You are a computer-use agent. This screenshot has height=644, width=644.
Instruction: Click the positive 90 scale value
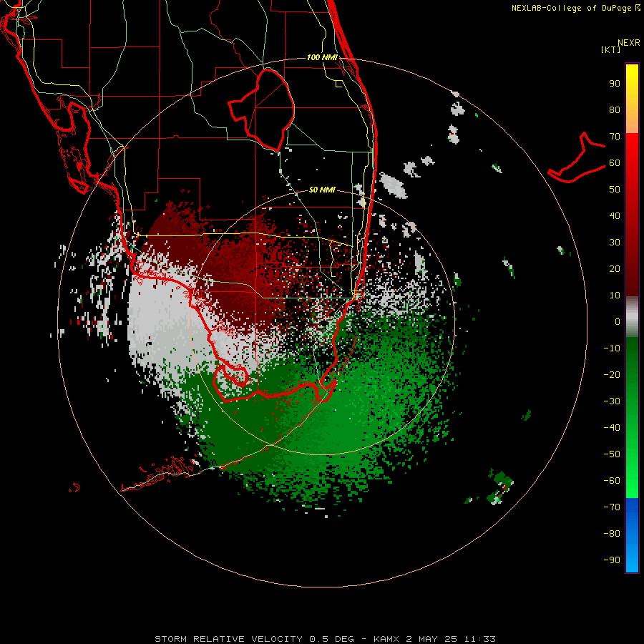pyautogui.click(x=615, y=84)
